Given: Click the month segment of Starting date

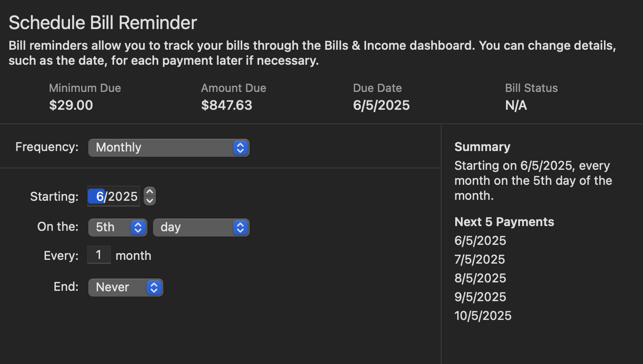Looking at the screenshot, I should (x=100, y=197).
